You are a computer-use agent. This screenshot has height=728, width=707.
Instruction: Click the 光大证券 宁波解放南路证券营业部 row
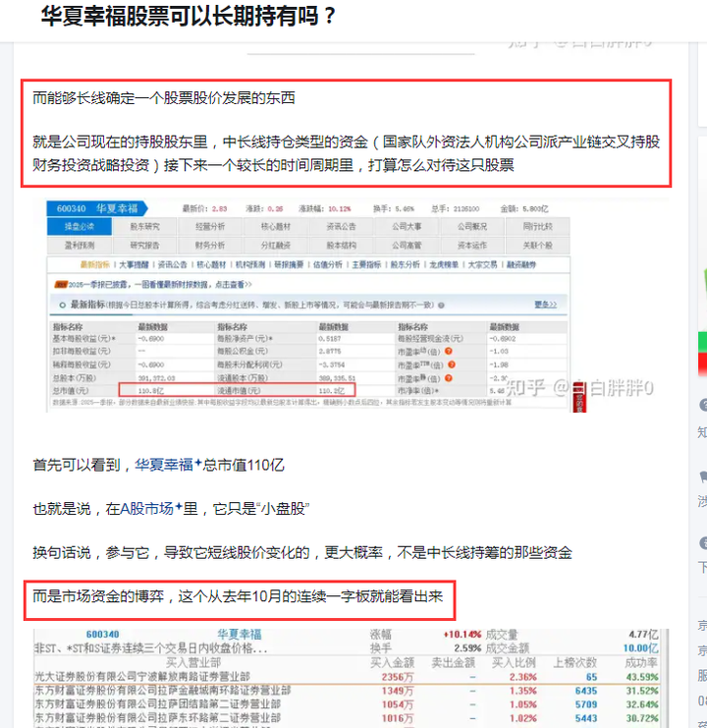pos(347,677)
